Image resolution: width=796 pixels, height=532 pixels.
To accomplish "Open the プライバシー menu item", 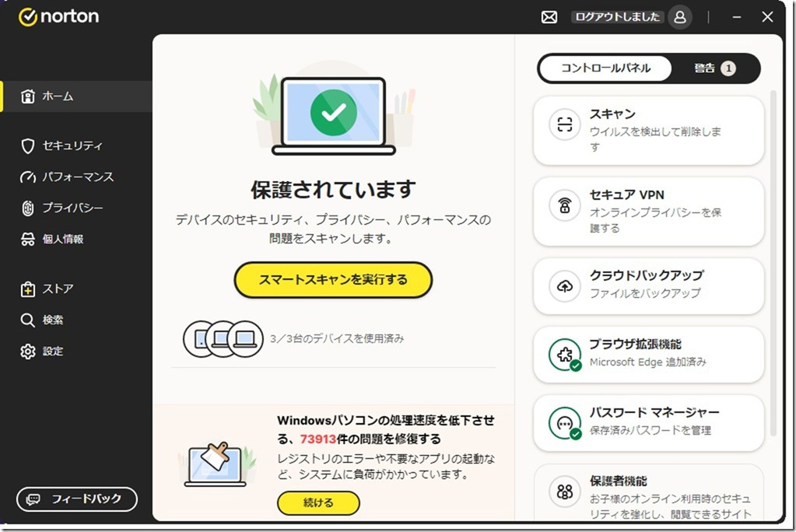I will pos(76,208).
